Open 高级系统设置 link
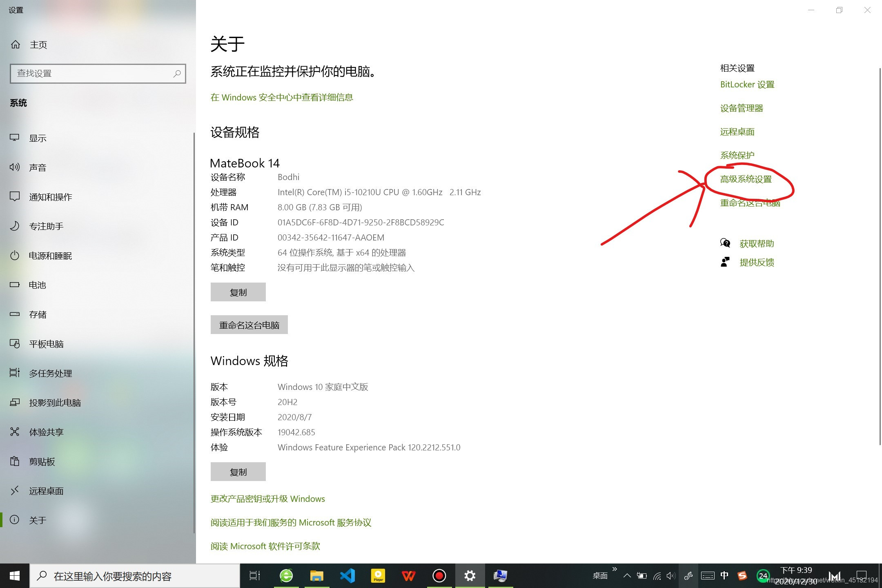Image resolution: width=882 pixels, height=588 pixels. pos(746,179)
